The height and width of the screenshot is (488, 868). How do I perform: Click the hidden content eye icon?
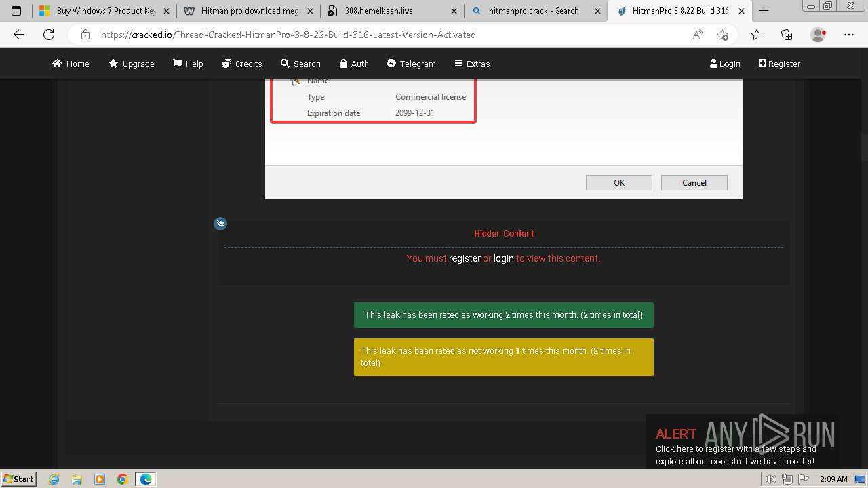(220, 223)
